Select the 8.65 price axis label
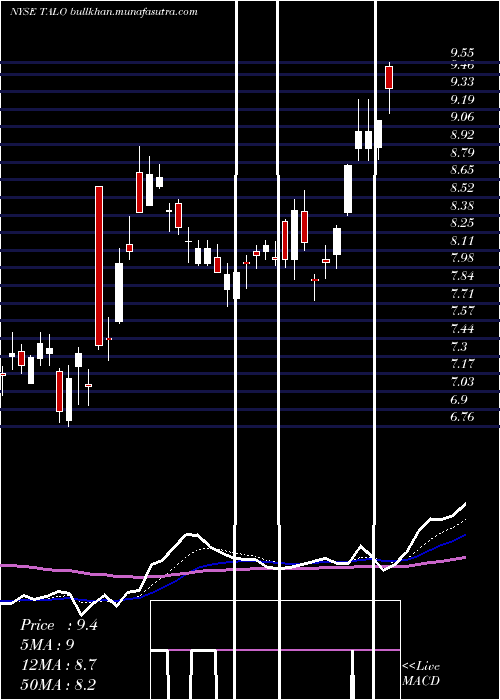 pos(462,170)
